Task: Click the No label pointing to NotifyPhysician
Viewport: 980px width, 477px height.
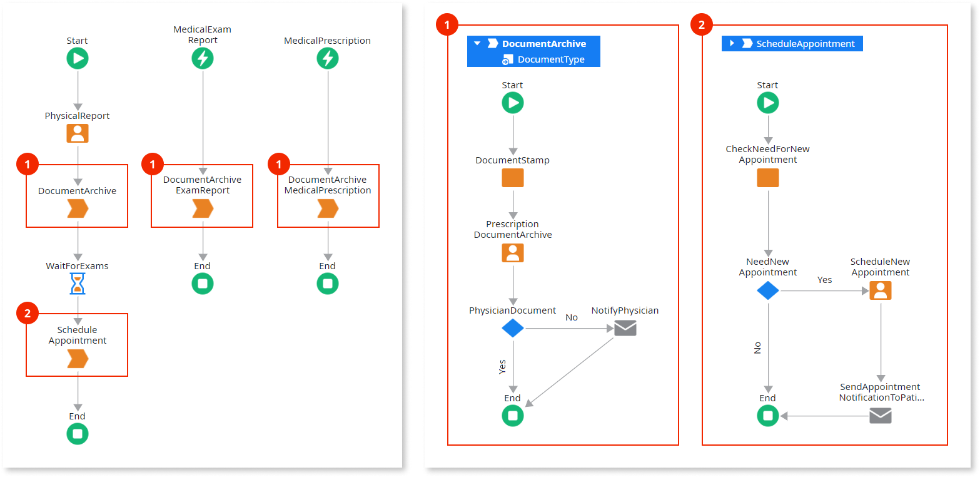Action: 572,317
